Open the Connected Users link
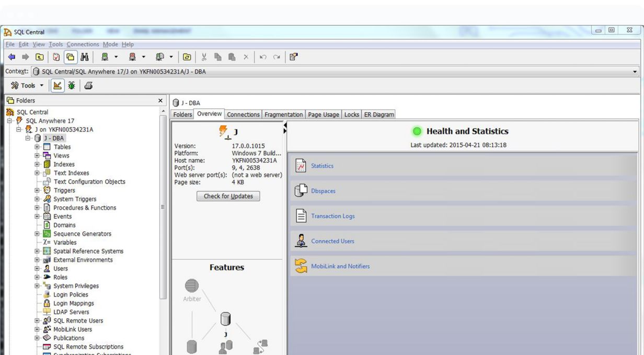Viewport: 644px width, 355px height. pos(332,241)
